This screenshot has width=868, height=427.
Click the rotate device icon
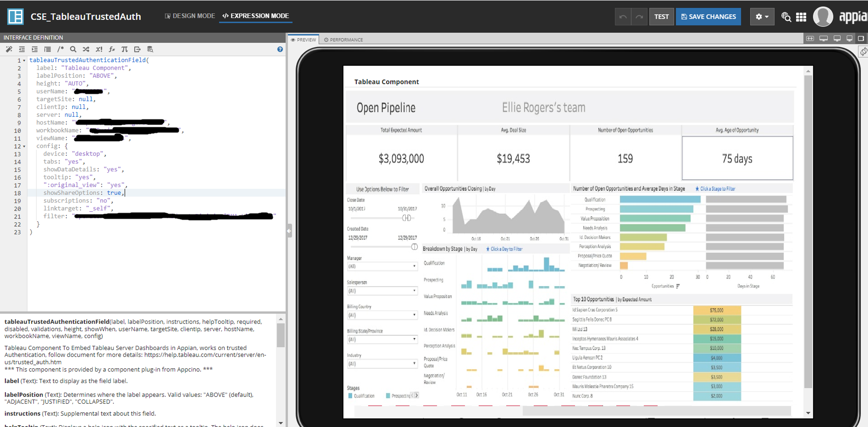[864, 52]
